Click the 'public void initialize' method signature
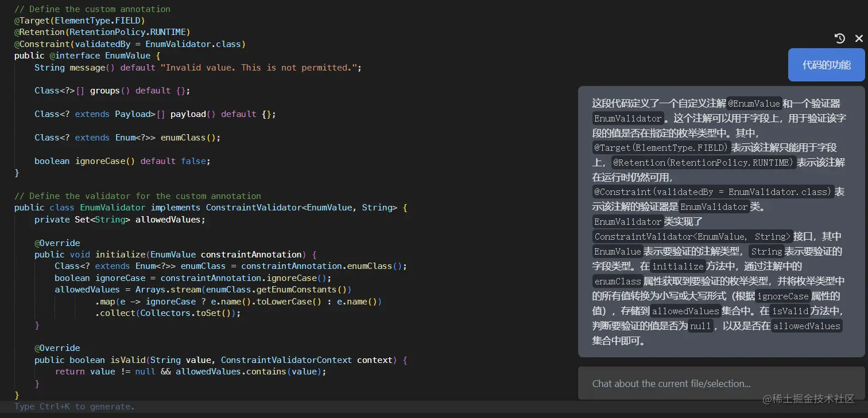 [x=176, y=255]
